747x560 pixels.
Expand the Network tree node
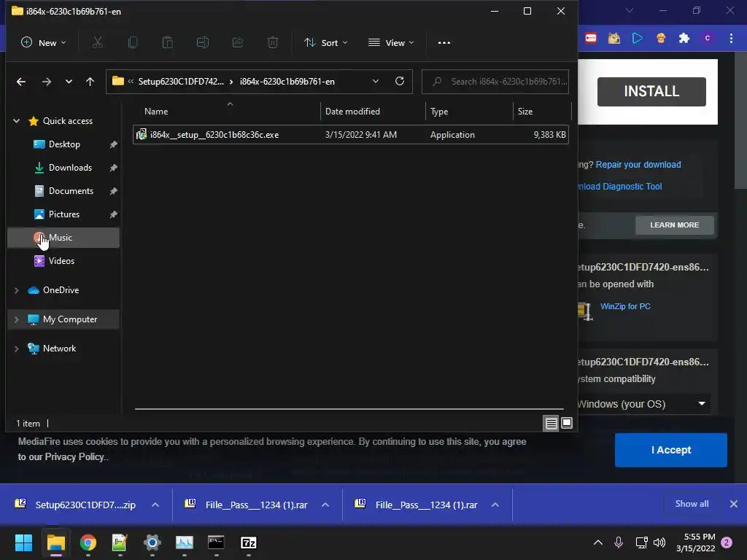[16, 349]
